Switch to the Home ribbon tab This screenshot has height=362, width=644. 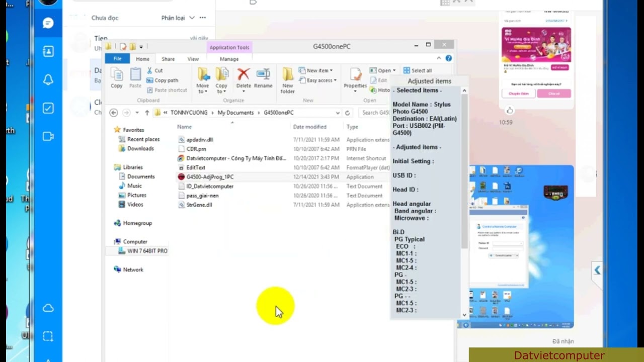coord(142,59)
